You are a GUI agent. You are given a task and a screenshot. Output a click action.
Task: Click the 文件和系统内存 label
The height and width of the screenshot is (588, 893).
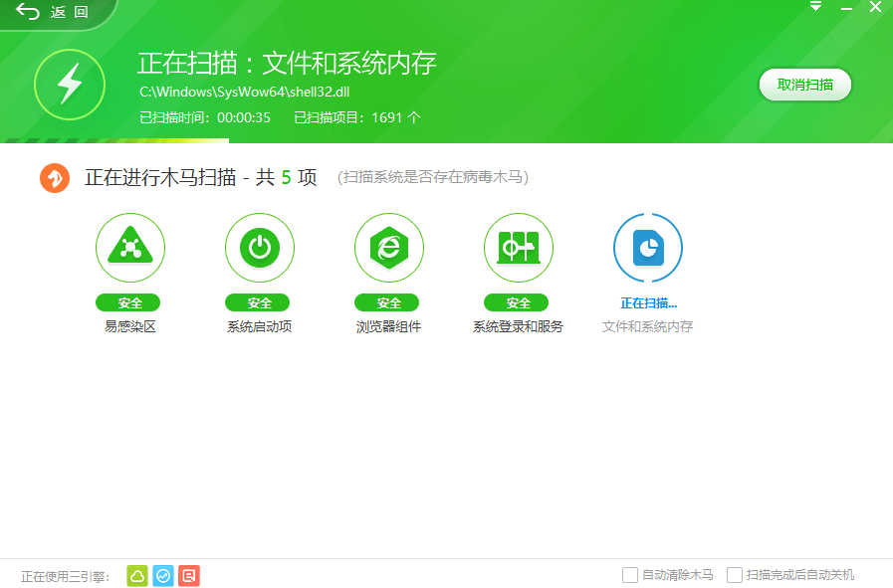click(647, 326)
